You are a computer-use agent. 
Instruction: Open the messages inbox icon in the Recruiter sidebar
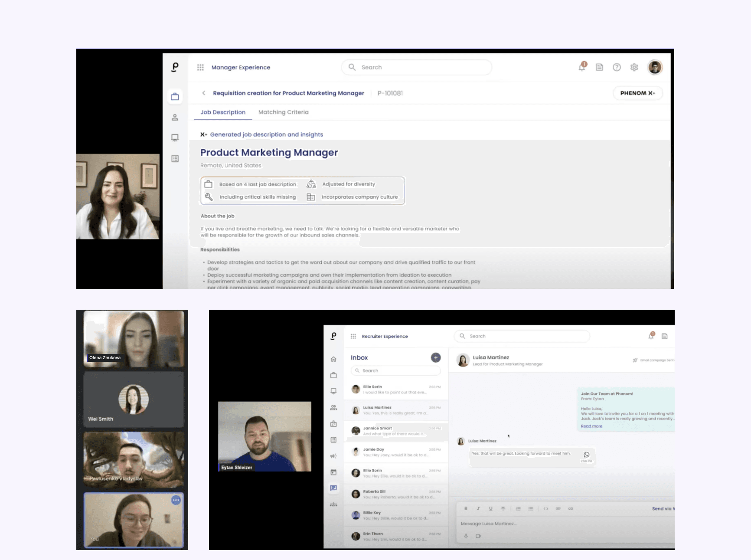(333, 488)
